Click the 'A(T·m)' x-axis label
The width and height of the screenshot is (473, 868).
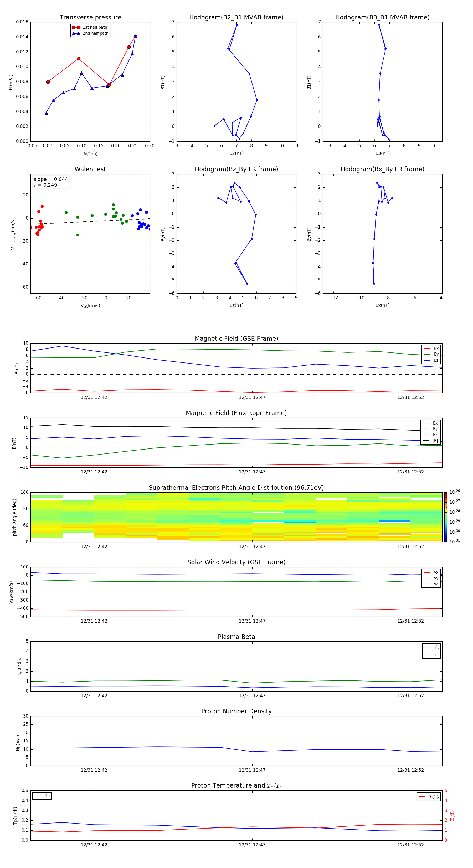tap(90, 154)
